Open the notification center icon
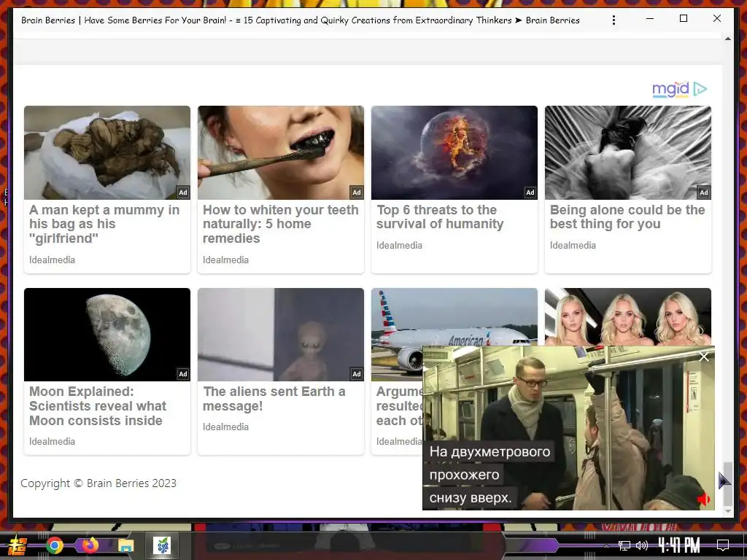 pyautogui.click(x=723, y=545)
